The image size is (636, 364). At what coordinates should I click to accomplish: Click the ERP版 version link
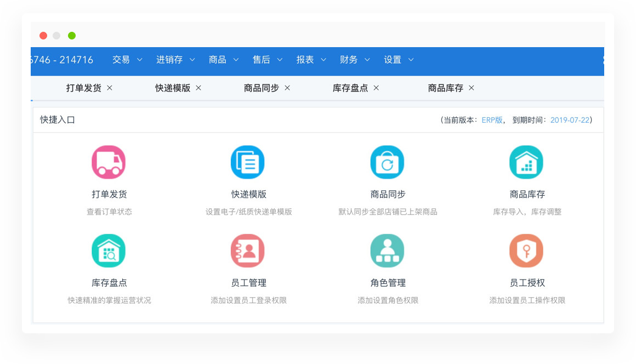click(492, 120)
